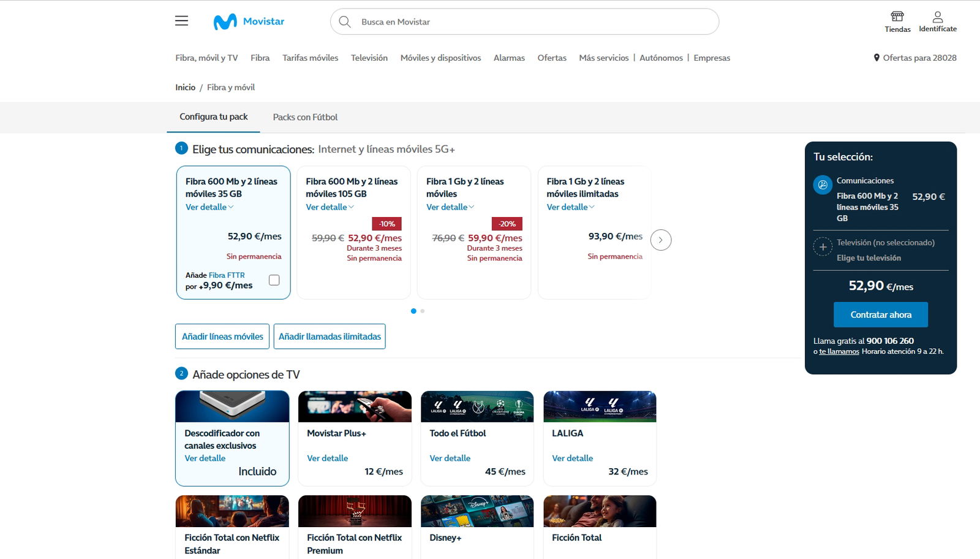
Task: Enable Fibra FTTR add-on checkbox
Action: 274,280
